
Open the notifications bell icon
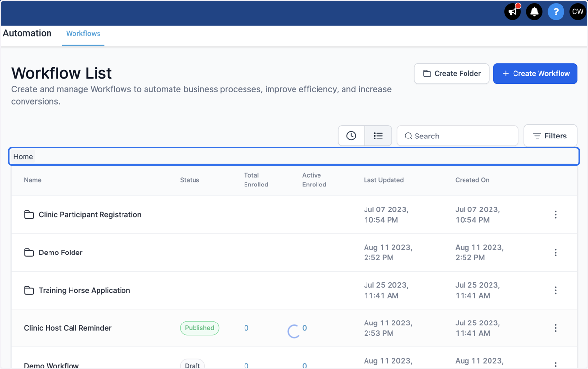coord(534,11)
